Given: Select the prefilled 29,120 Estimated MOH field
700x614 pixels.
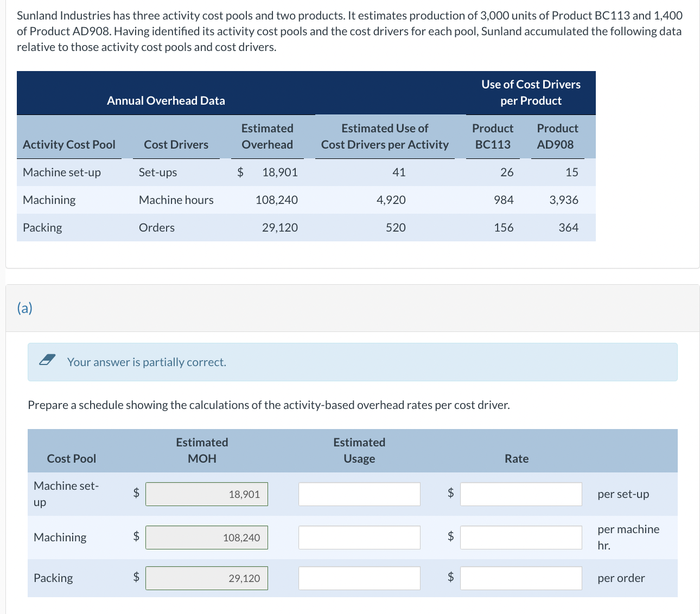Looking at the screenshot, I should [206, 578].
